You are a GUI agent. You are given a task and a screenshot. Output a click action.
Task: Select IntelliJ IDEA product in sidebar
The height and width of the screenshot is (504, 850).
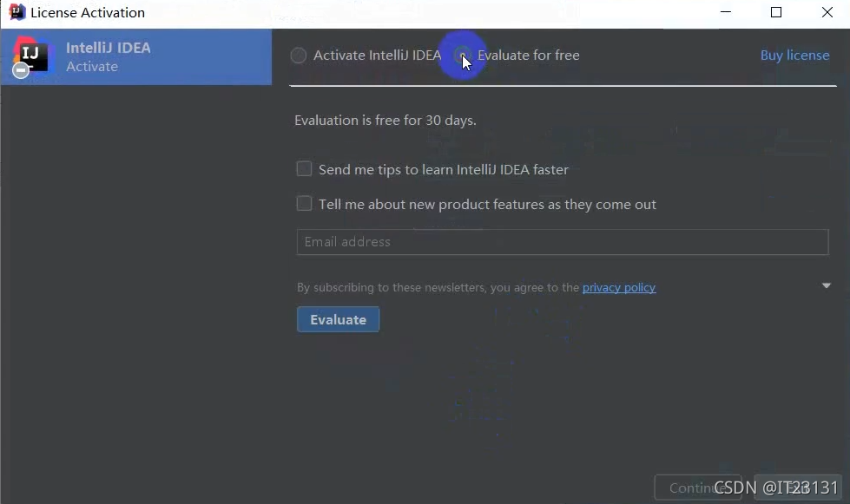(x=136, y=57)
